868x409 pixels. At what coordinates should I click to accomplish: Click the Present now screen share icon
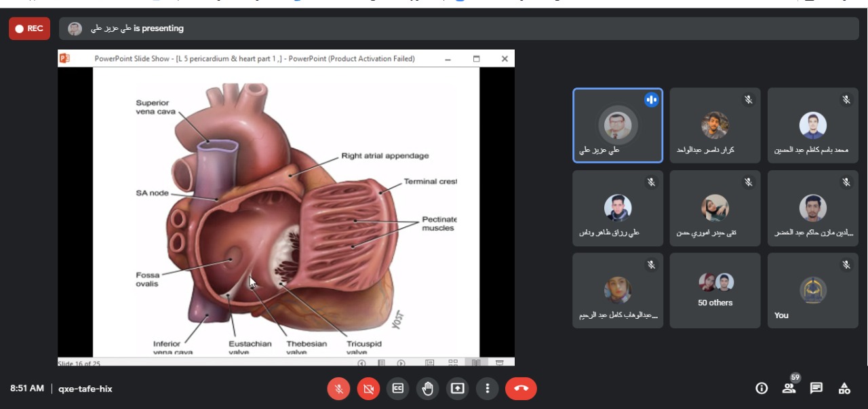coord(458,389)
